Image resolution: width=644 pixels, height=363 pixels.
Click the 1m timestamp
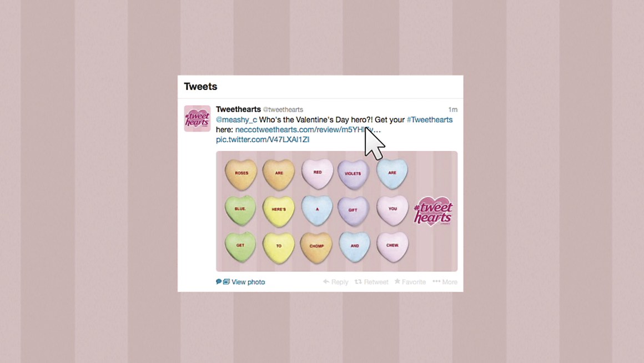pos(452,110)
